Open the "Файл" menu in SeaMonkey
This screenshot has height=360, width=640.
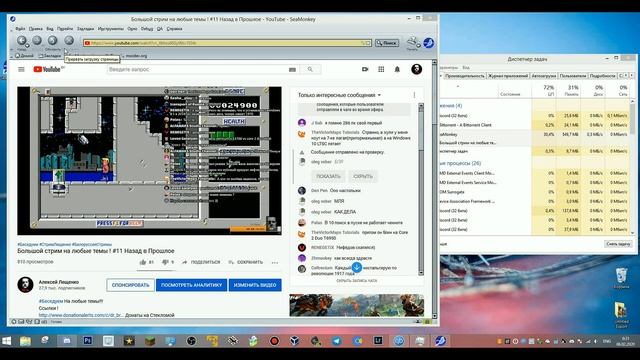[20, 29]
